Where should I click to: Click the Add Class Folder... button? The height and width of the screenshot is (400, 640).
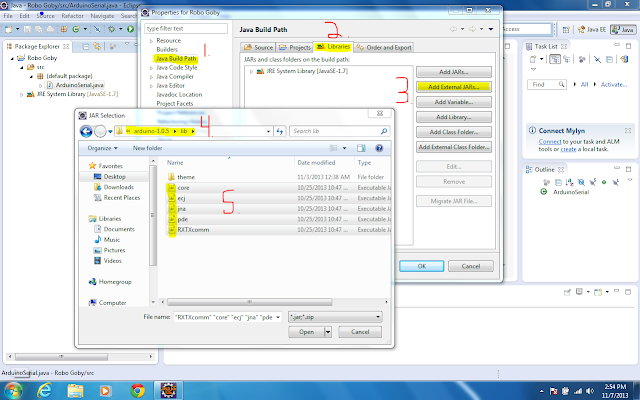click(x=453, y=132)
